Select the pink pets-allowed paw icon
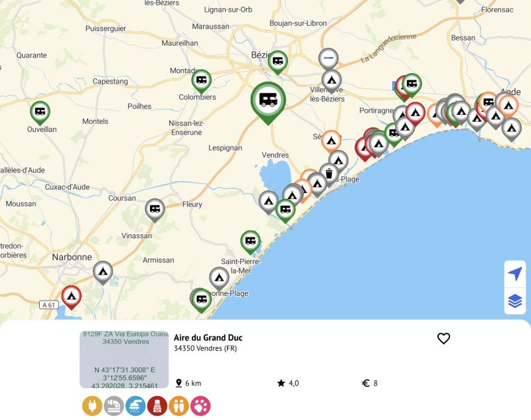The height and width of the screenshot is (420, 531). point(200,406)
